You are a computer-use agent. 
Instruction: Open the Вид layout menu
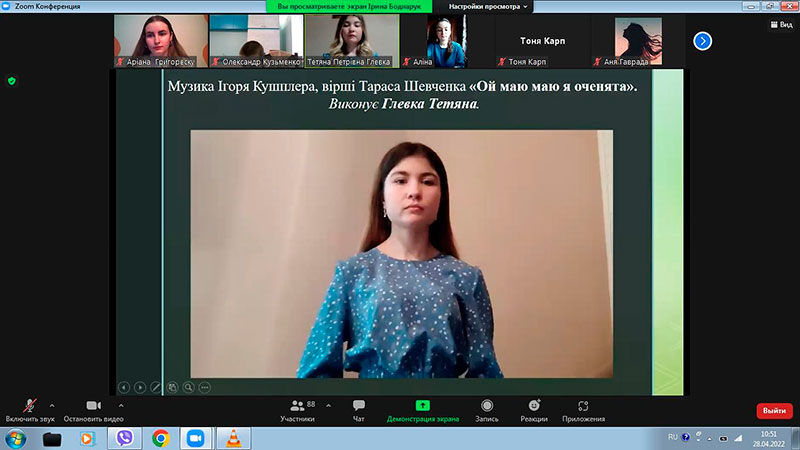tap(782, 24)
